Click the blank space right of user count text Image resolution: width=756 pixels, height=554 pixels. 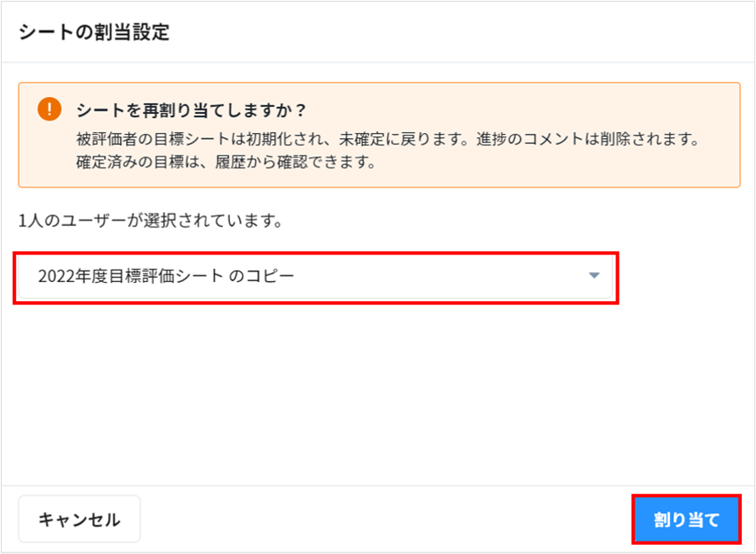click(502, 222)
